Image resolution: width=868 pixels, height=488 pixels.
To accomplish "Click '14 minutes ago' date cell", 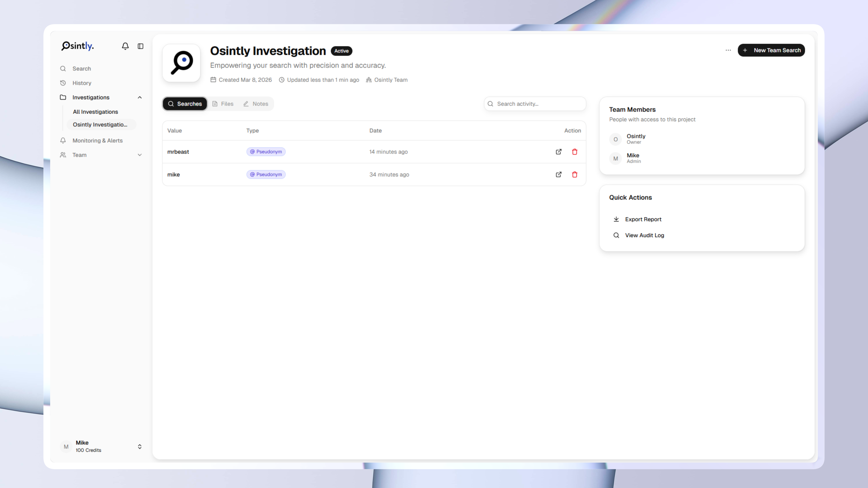I will tap(388, 152).
